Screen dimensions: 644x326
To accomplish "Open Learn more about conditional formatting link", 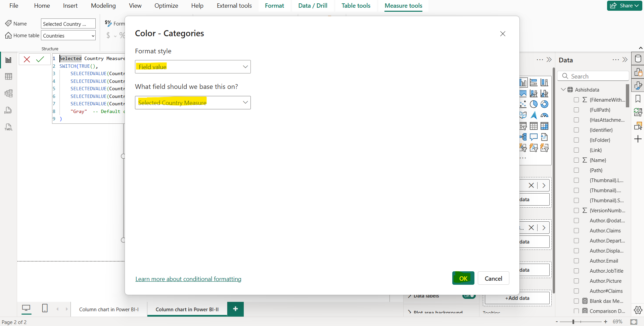I will click(188, 279).
